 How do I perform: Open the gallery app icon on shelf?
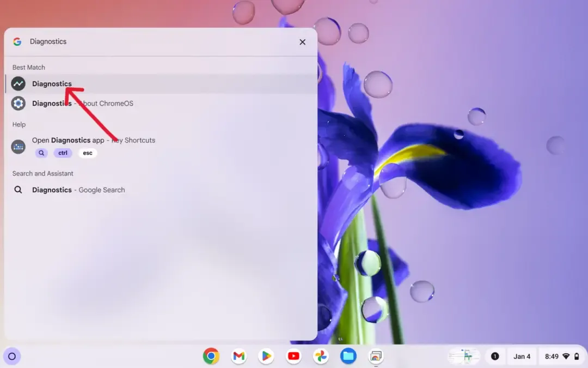(376, 356)
